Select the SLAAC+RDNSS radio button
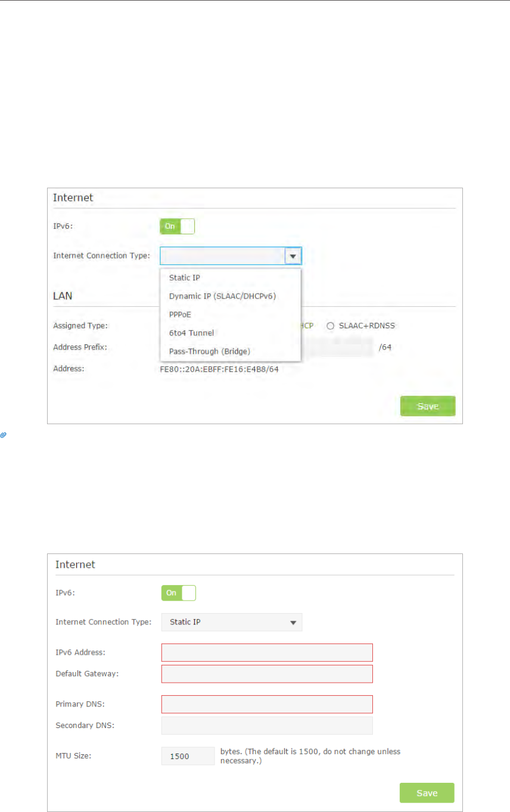 coord(329,326)
